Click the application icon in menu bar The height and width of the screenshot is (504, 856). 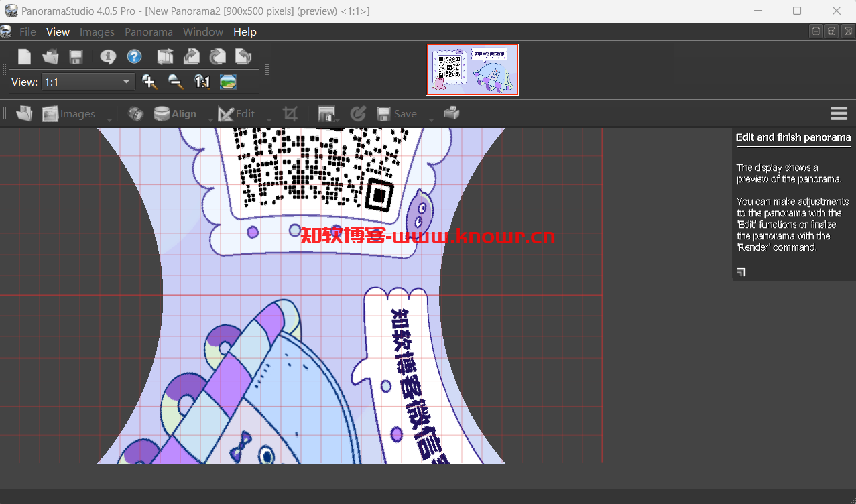[6, 31]
